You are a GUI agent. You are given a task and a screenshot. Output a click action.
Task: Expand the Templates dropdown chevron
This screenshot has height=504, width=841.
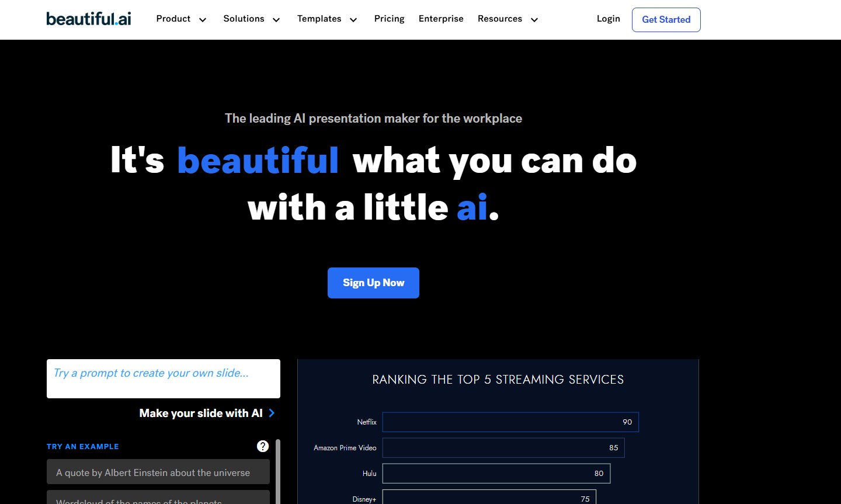coord(353,20)
